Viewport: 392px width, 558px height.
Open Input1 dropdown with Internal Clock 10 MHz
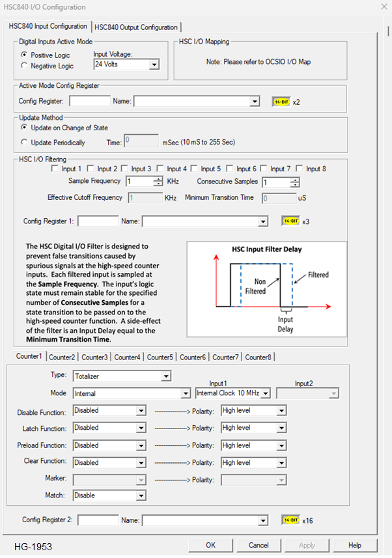[x=266, y=393]
